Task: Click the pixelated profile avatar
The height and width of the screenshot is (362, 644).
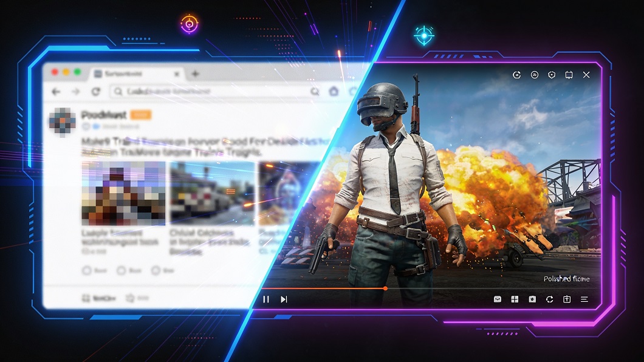Action: point(63,121)
